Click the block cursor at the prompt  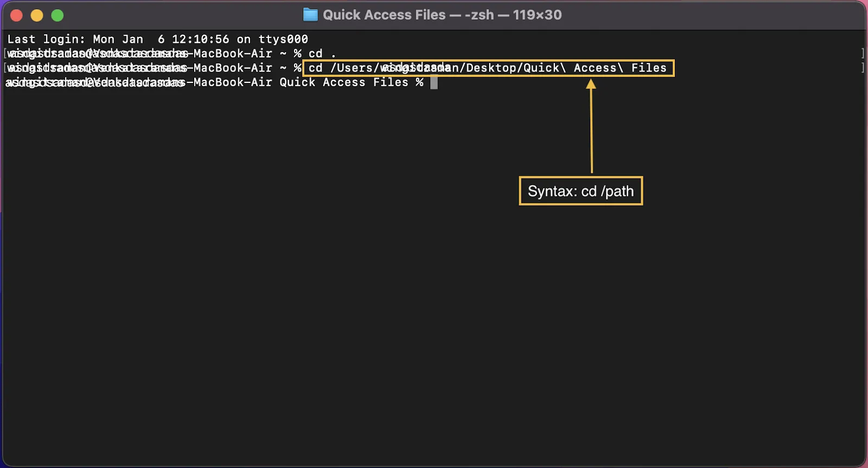click(x=434, y=82)
